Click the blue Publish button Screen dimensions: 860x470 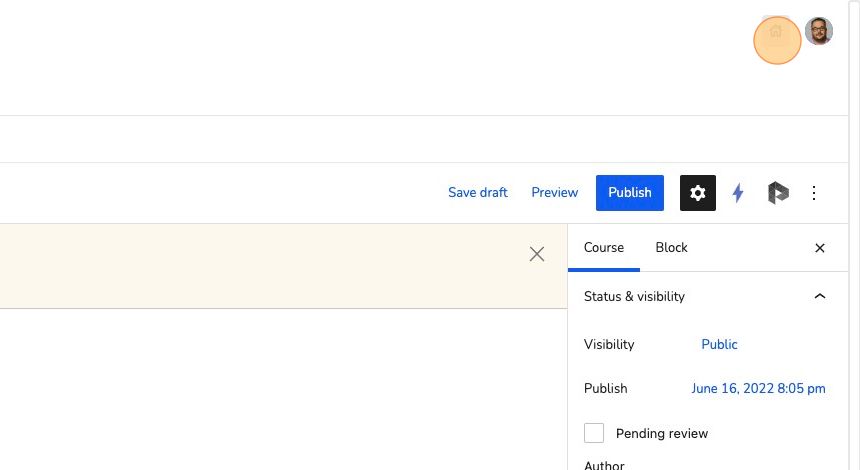[630, 193]
